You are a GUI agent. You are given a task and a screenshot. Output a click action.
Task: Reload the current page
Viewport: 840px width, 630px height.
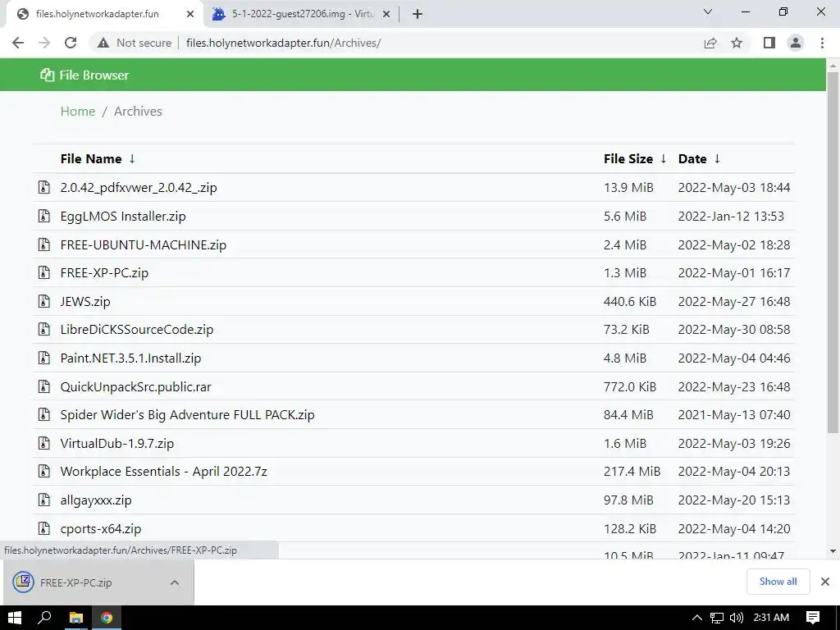71,43
